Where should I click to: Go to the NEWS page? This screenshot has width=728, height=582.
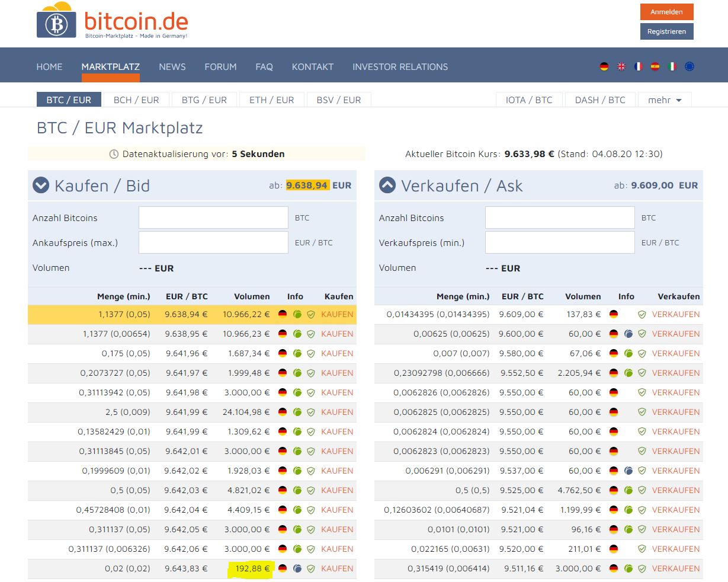(x=172, y=67)
